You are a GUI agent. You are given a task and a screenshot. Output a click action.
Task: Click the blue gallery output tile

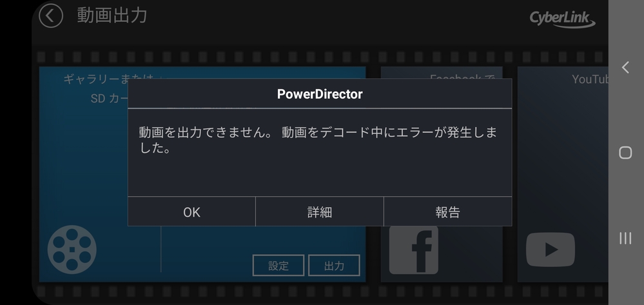202,174
